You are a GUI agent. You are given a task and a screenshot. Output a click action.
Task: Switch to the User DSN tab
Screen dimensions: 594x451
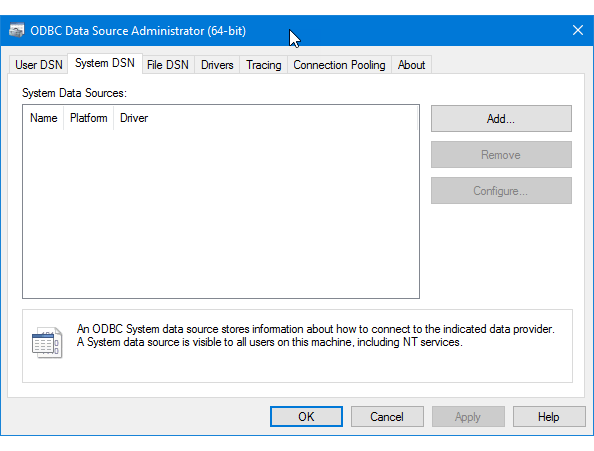(39, 65)
